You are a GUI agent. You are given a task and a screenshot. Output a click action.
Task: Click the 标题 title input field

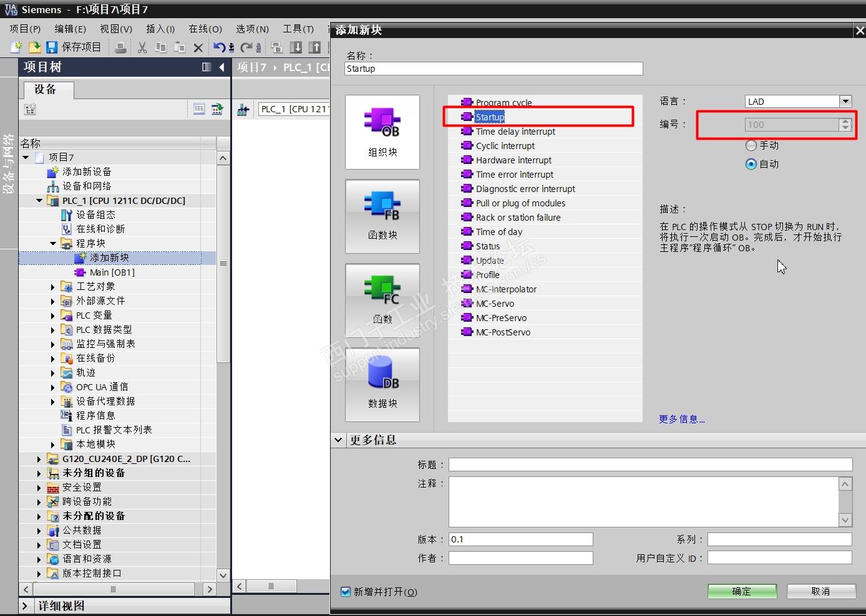(651, 464)
